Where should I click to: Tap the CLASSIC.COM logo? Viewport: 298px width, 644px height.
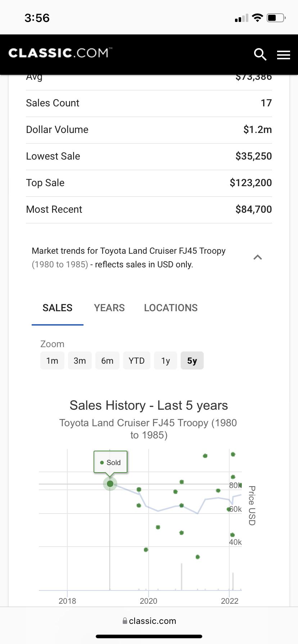60,53
